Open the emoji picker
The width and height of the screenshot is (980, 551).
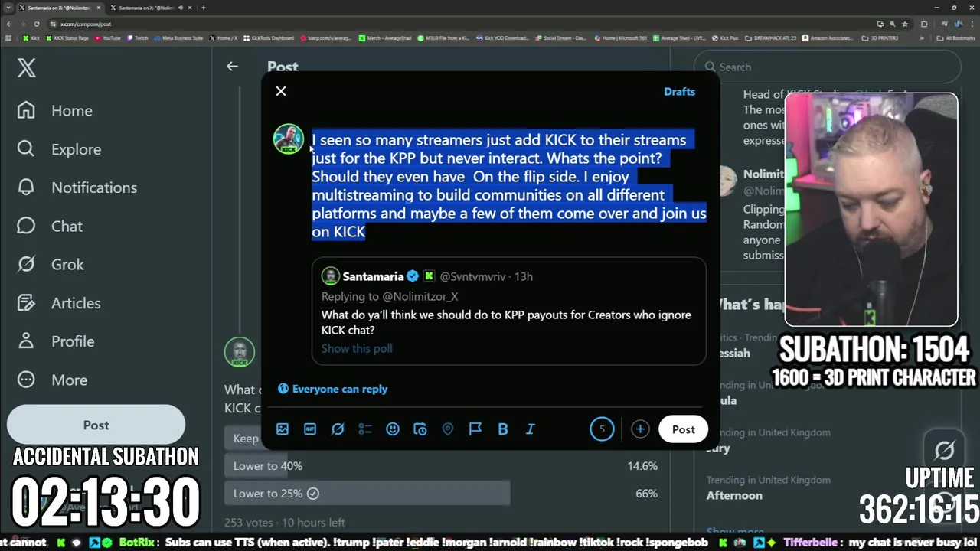393,429
